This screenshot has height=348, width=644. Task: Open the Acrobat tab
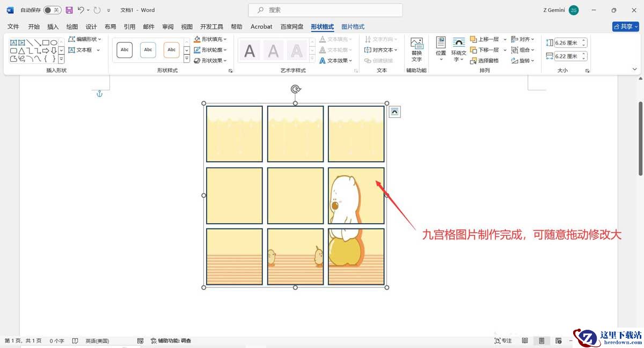(x=261, y=26)
